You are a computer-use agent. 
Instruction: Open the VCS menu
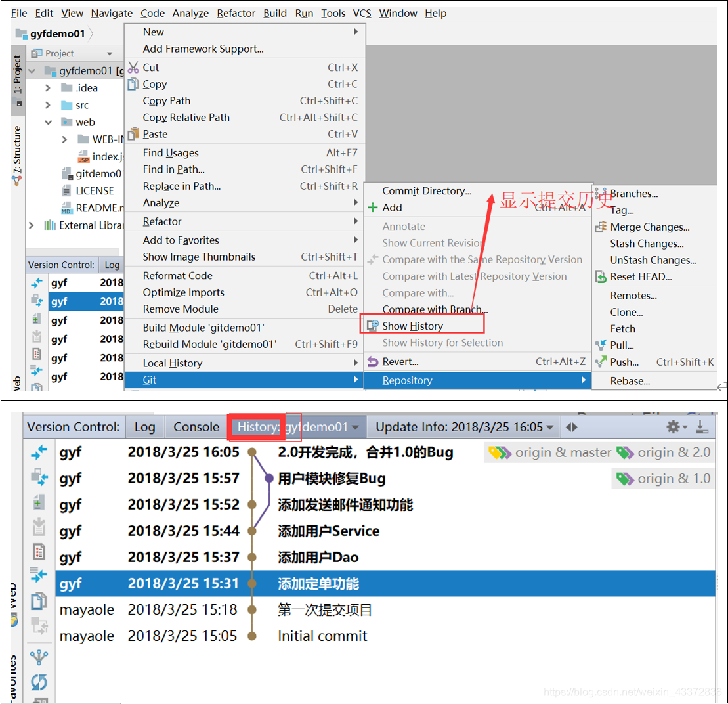click(362, 14)
